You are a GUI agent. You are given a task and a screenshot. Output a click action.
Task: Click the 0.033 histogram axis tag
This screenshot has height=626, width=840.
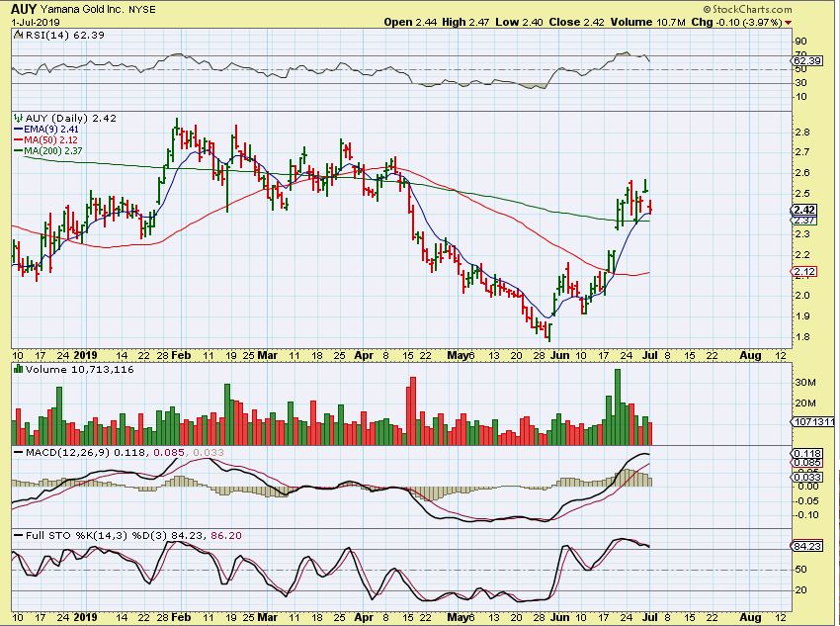[x=807, y=477]
